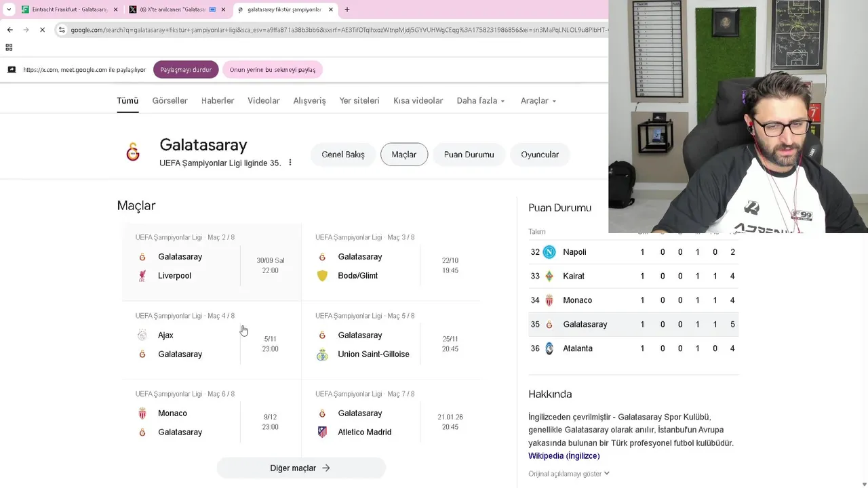Image resolution: width=868 pixels, height=488 pixels.
Task: Open the Puan Durumu chip
Action: [x=469, y=155]
